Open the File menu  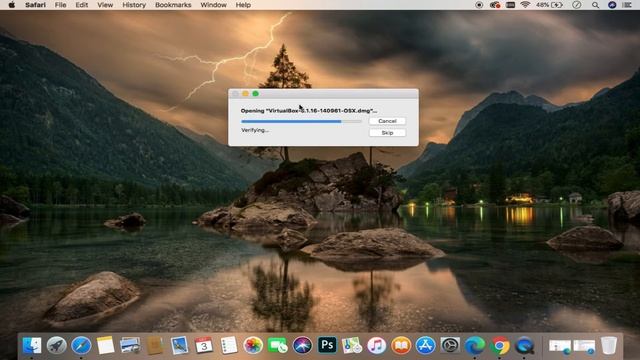[x=60, y=5]
